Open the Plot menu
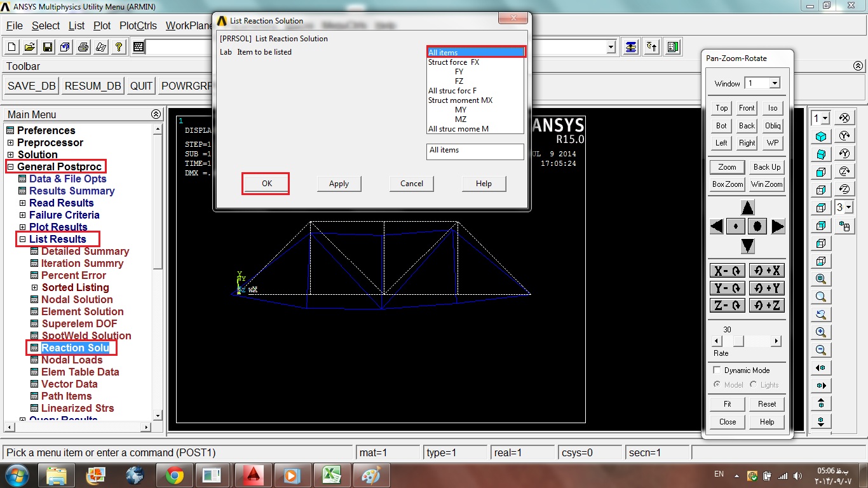The width and height of the screenshot is (868, 488). [x=102, y=25]
